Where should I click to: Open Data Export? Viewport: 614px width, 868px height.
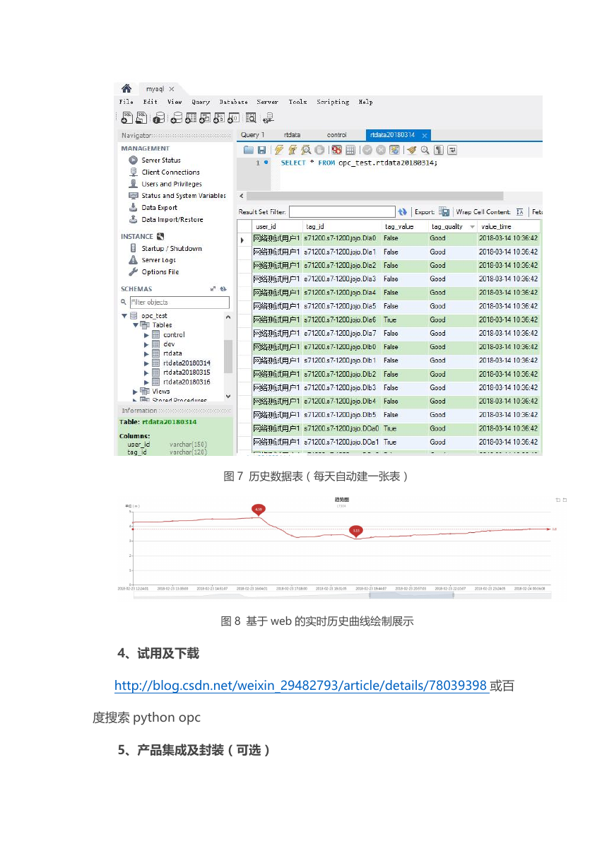159,208
